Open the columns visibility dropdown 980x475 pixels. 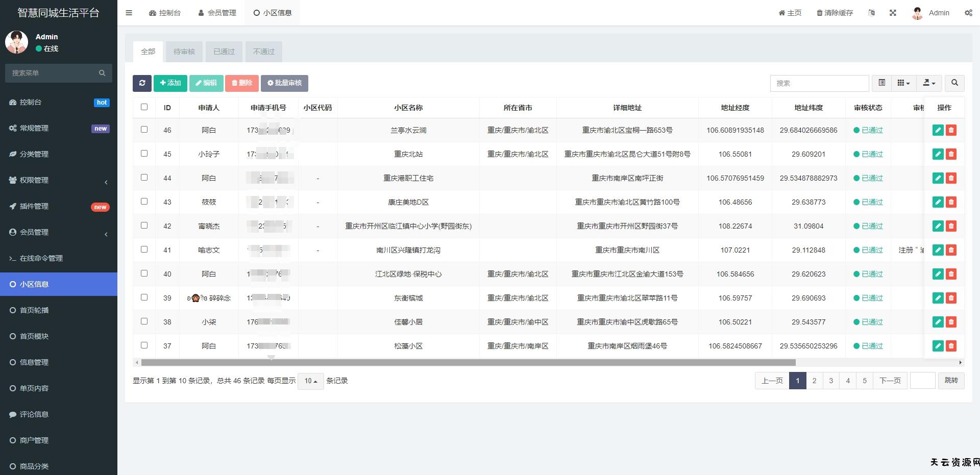tap(903, 83)
